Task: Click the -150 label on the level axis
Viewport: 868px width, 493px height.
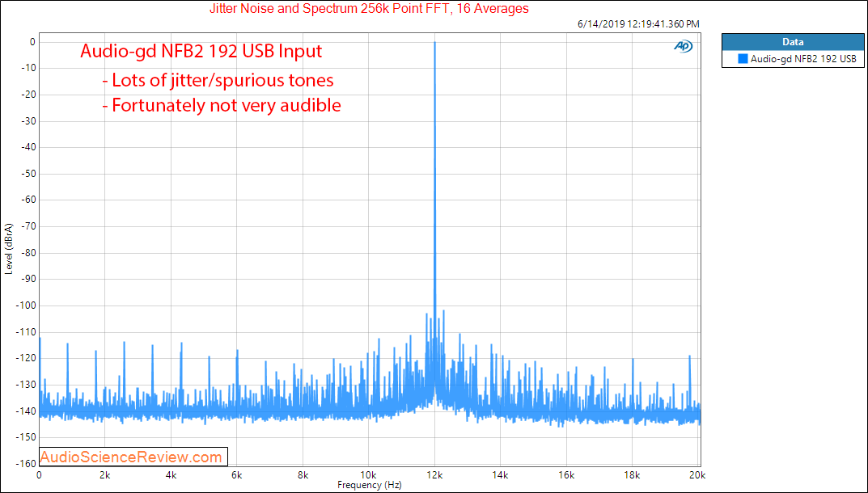Action: pos(25,437)
